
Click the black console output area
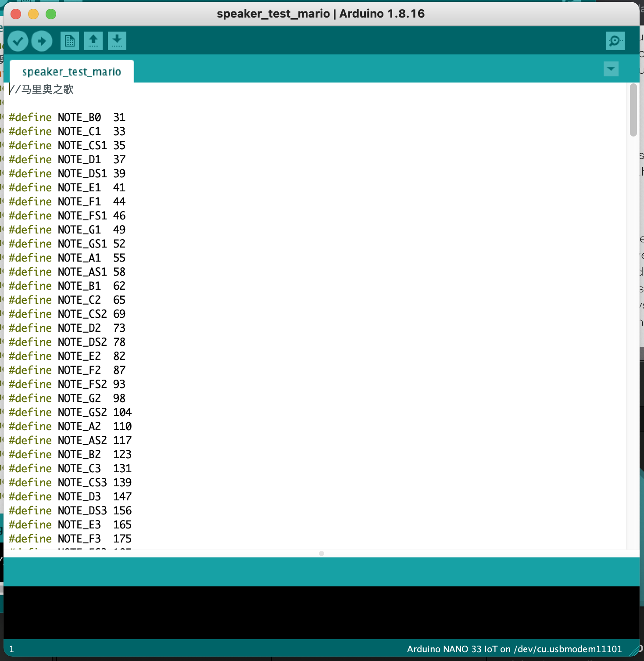[x=322, y=612]
